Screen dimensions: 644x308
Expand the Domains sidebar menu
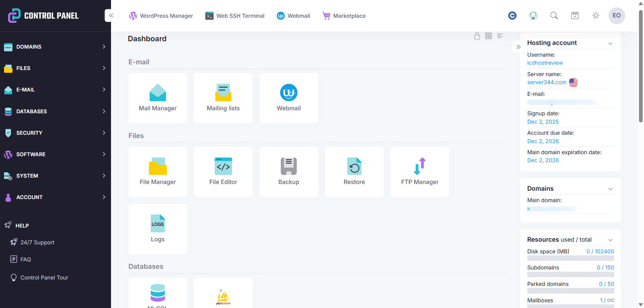(55, 47)
